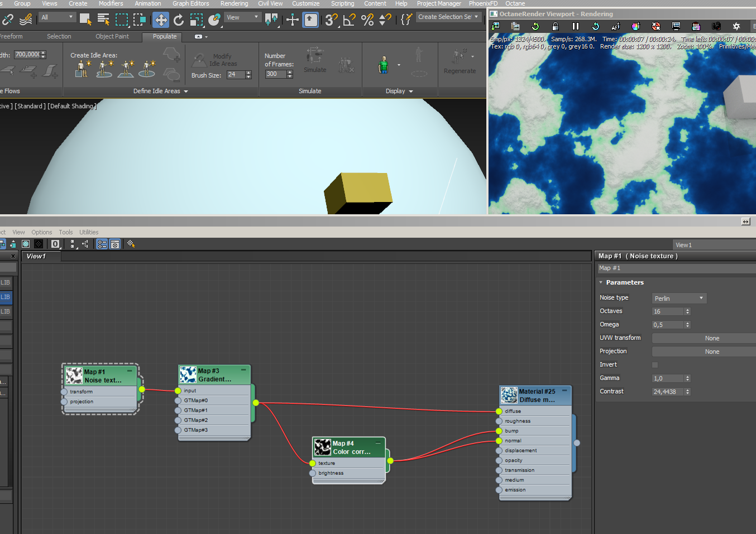Enable the Invert checkbox
Viewport: 756px width, 534px height.
coord(655,365)
